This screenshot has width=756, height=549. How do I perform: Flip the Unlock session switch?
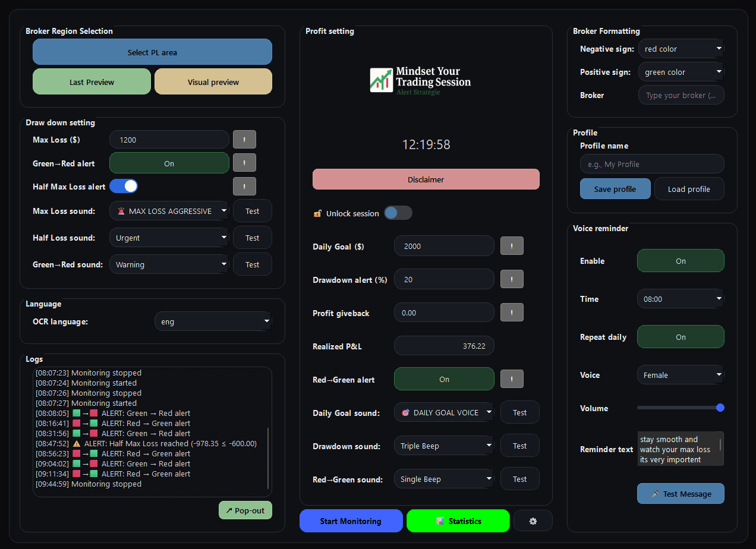pos(398,213)
